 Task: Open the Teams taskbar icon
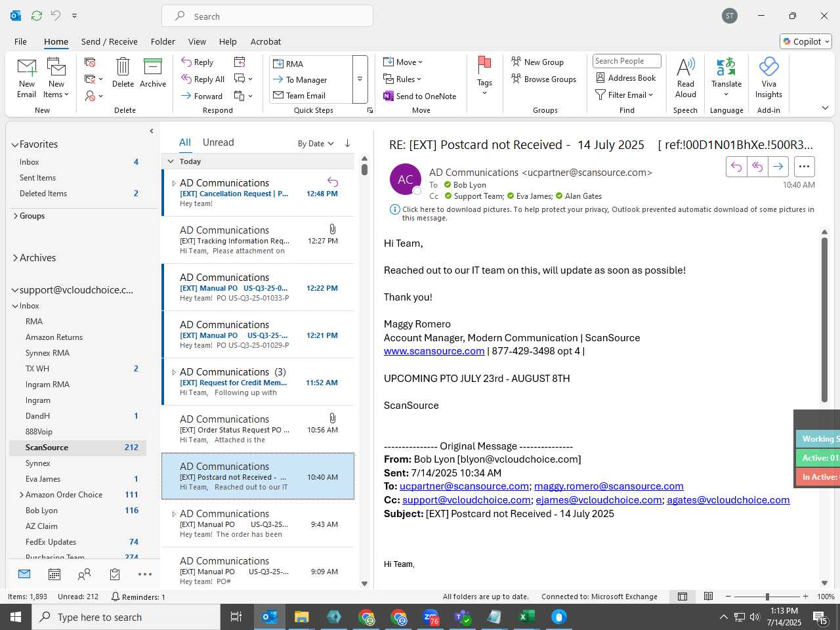click(x=463, y=617)
